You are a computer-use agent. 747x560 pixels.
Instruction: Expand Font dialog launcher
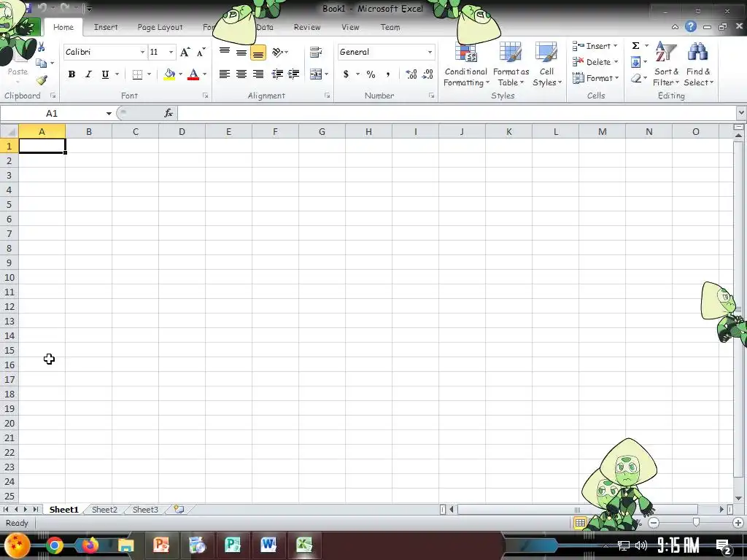(x=205, y=96)
